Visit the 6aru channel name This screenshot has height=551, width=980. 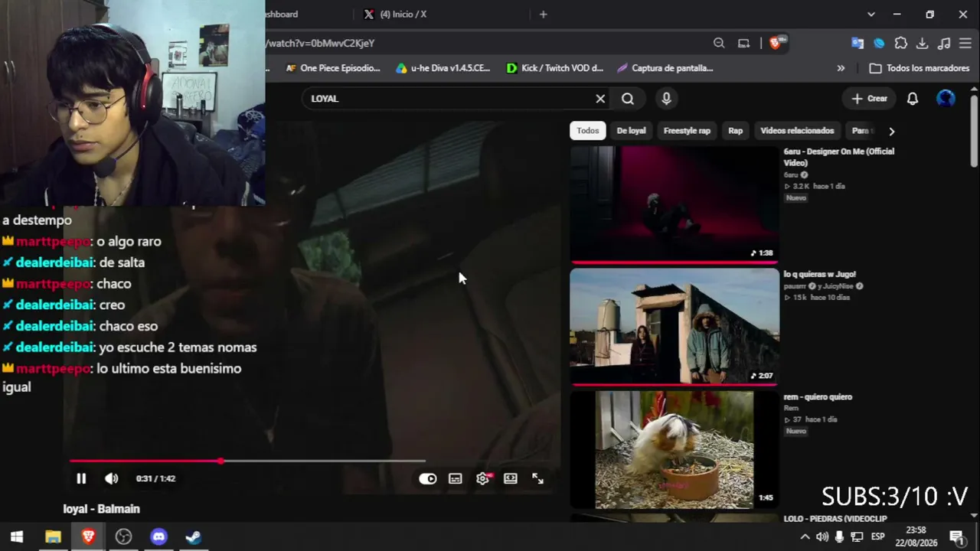(x=791, y=175)
